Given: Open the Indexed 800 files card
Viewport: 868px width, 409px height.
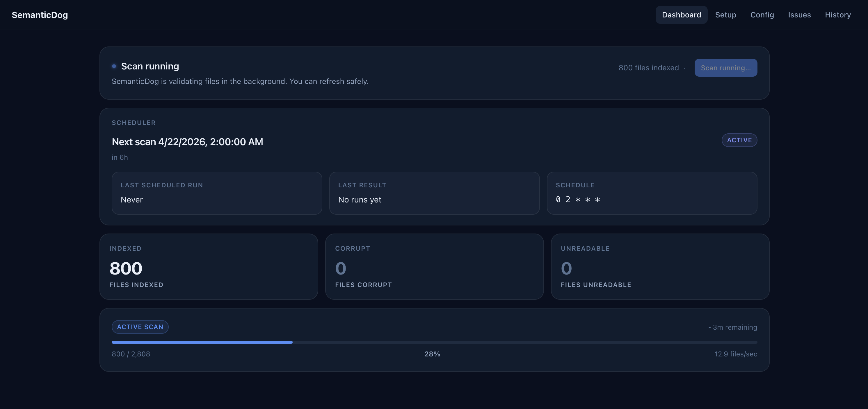Looking at the screenshot, I should point(209,267).
